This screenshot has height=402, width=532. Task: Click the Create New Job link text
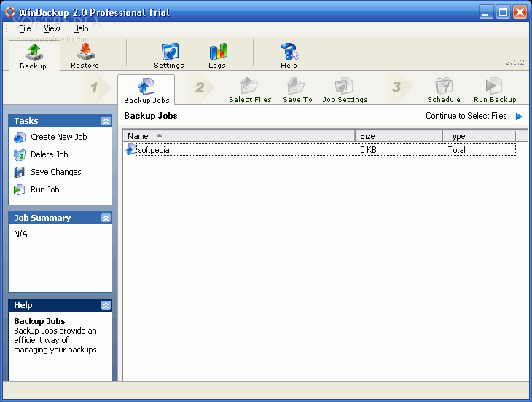click(59, 137)
